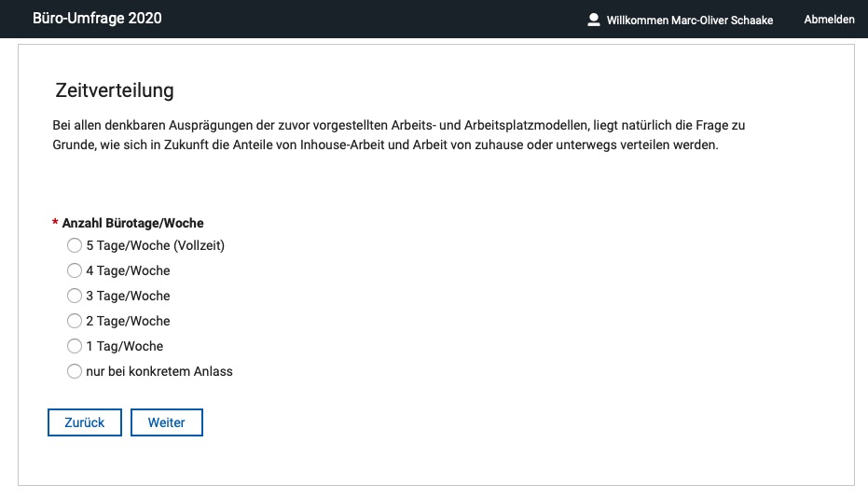
Task: Click the Willkommen Marc-Oliver Schaake user name
Action: [689, 20]
